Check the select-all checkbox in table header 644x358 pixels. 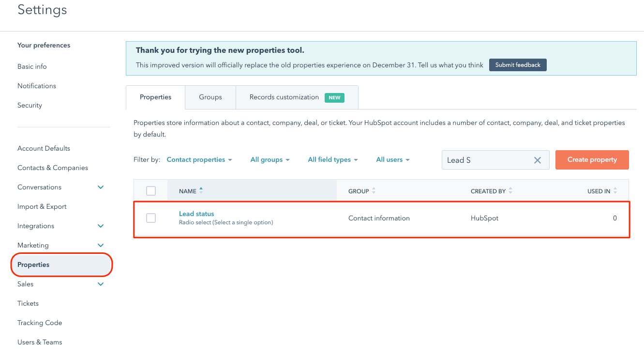(x=150, y=190)
